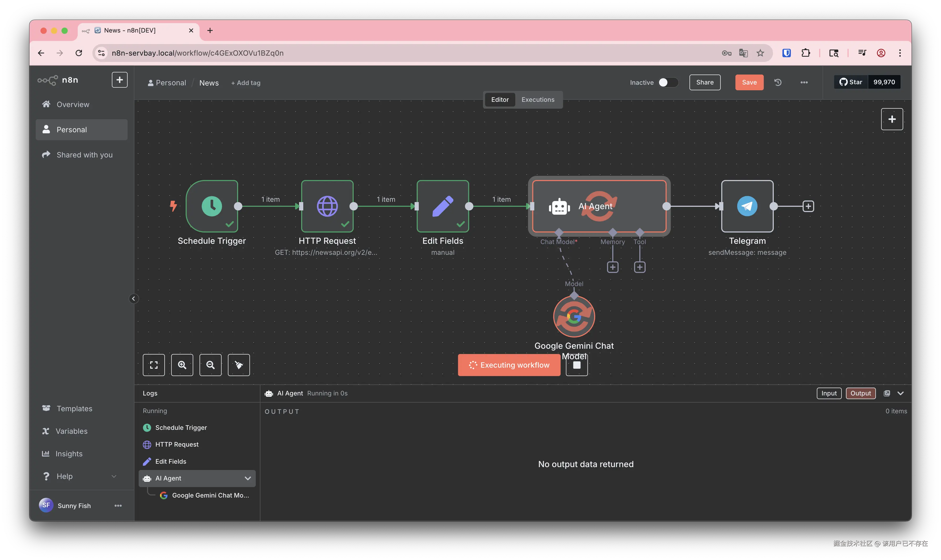Screen dimensions: 941x560
Task: Toggle the Output view in logs
Action: coord(860,393)
